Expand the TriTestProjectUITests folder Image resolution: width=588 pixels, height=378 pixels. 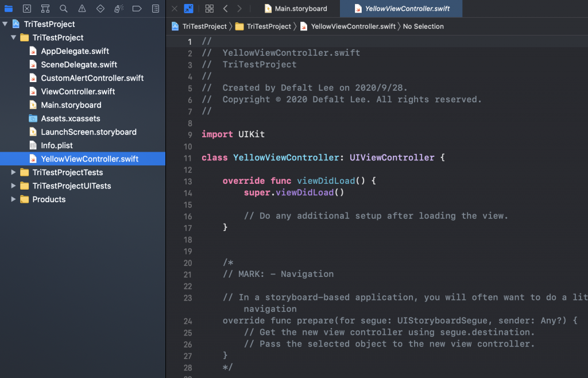tap(14, 186)
